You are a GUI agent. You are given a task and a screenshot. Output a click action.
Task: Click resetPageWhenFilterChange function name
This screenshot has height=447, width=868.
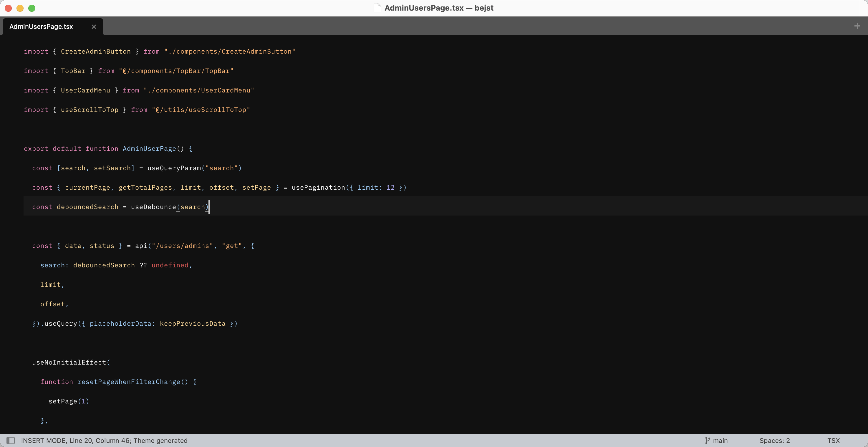[x=129, y=382]
